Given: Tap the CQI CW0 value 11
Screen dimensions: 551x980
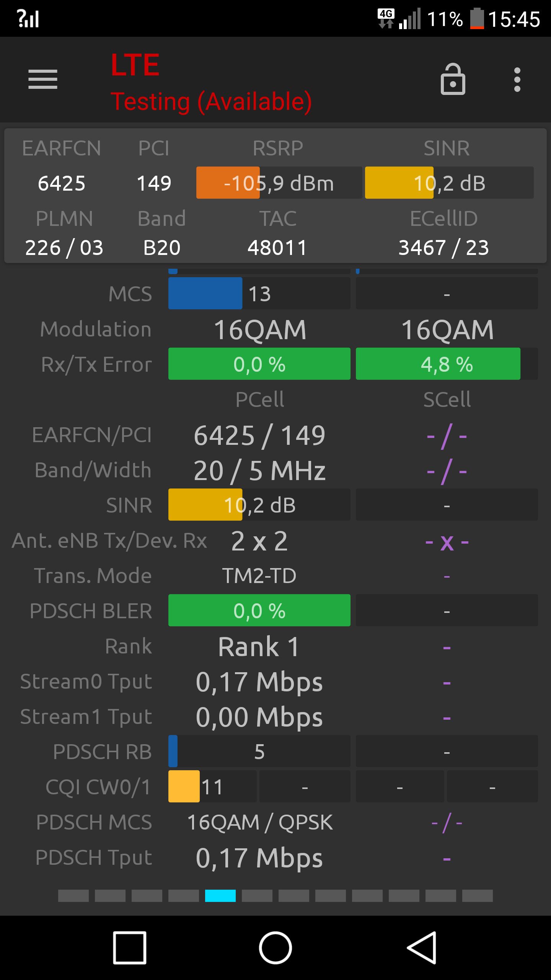Looking at the screenshot, I should [212, 786].
